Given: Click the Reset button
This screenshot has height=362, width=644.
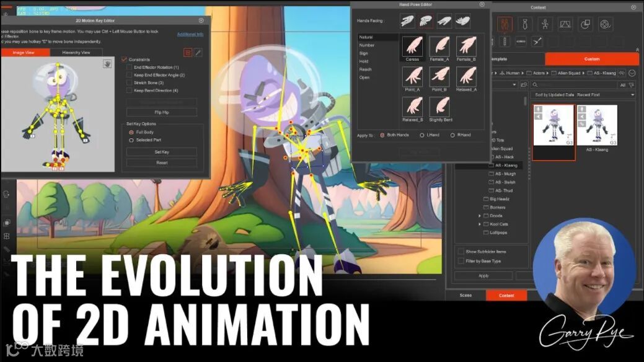Looking at the screenshot, I should (x=161, y=163).
